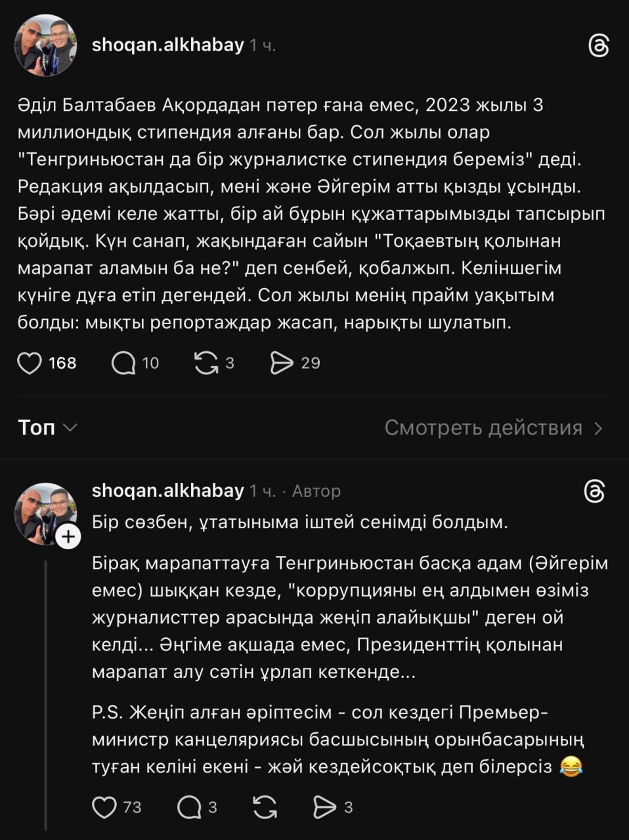Follow author using plus badge on avatar
The height and width of the screenshot is (840, 629).
(x=68, y=537)
